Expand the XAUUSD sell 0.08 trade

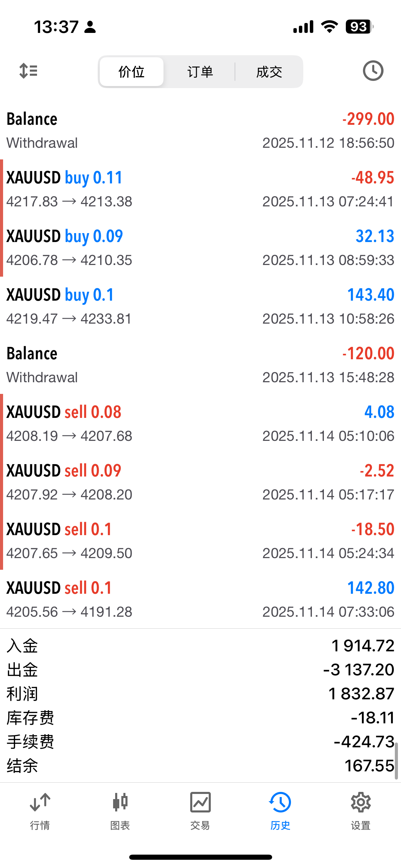200,424
